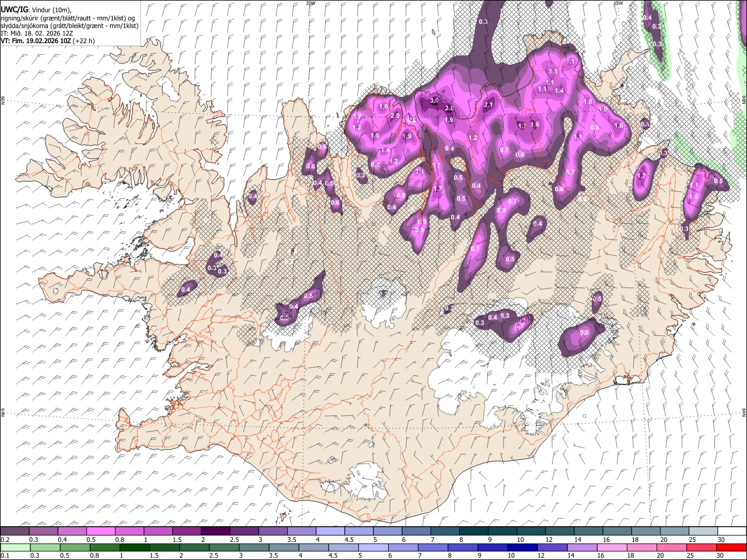Screen dimensions: 747x560
Task: Click the "30" label under the bottom rain scale
Action: click(x=720, y=555)
